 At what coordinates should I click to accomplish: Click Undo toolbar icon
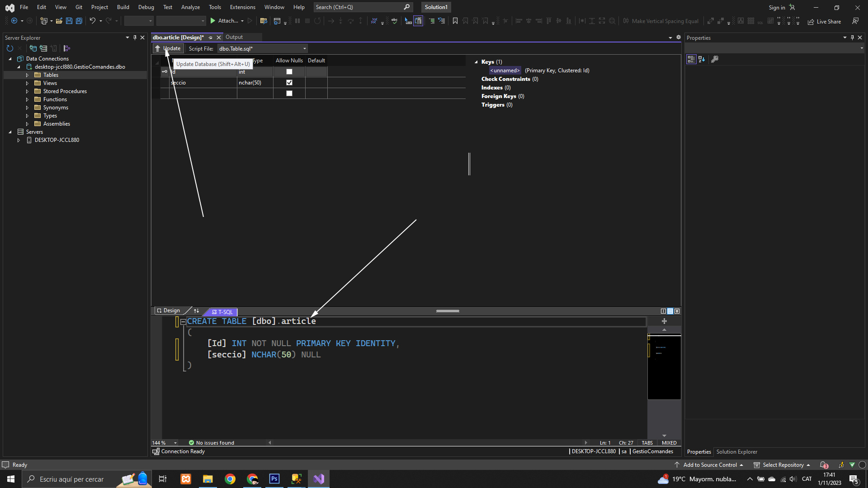tap(92, 21)
